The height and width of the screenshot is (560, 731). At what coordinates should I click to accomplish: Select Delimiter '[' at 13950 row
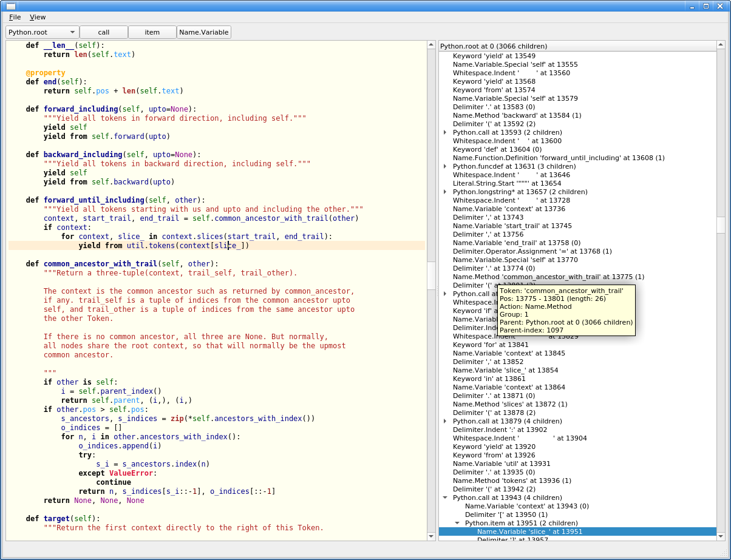point(577,514)
